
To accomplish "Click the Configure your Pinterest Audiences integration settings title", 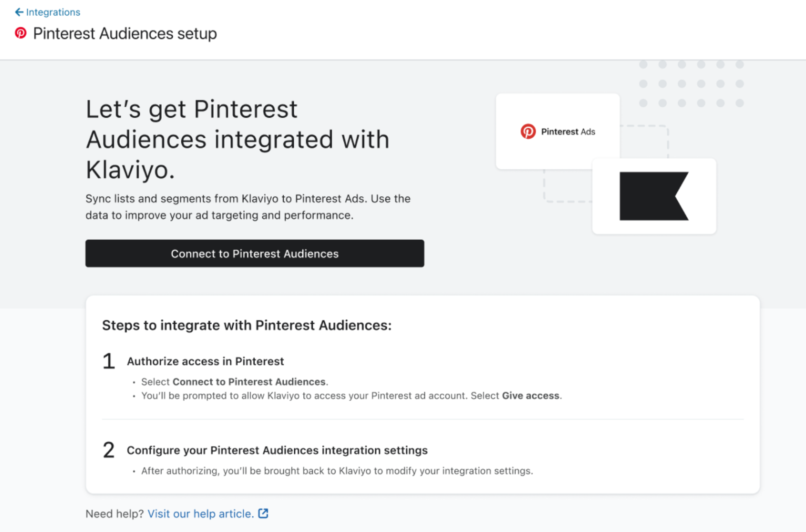I will coord(277,450).
